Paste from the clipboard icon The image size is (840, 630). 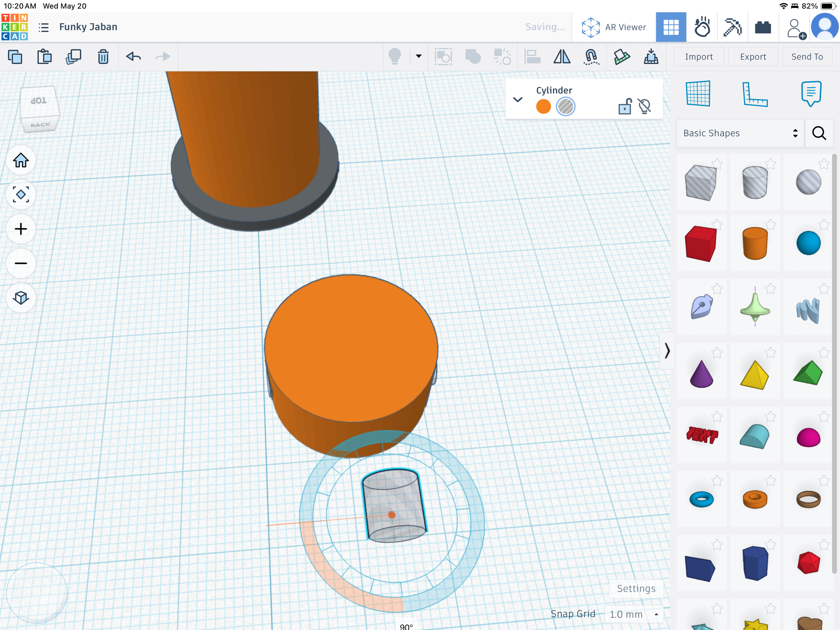(x=44, y=57)
